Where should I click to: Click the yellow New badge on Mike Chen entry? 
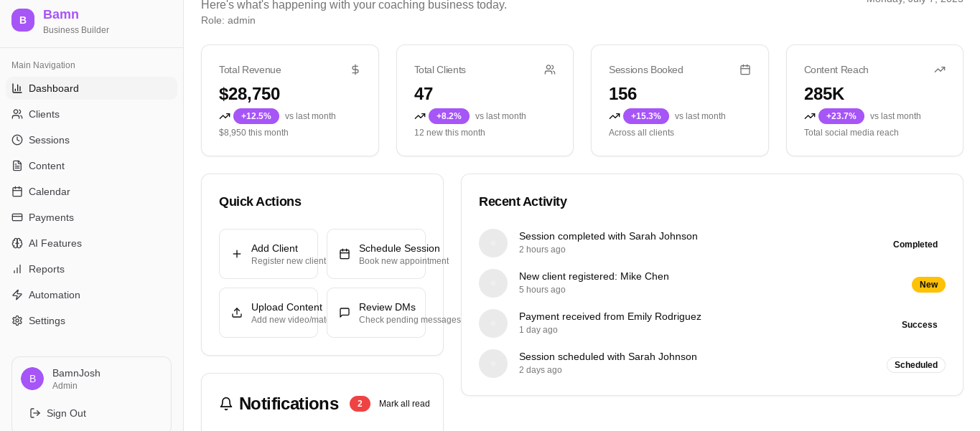[928, 285]
